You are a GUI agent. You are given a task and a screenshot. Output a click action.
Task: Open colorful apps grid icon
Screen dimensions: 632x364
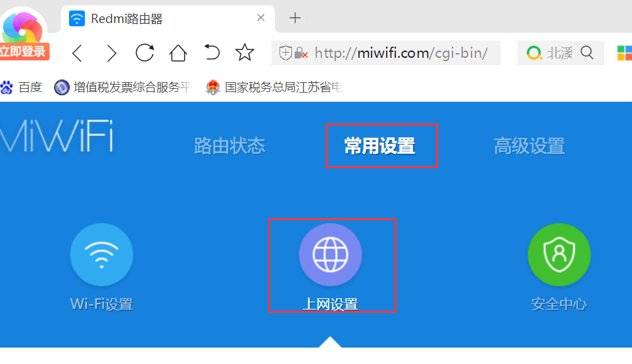(x=624, y=53)
